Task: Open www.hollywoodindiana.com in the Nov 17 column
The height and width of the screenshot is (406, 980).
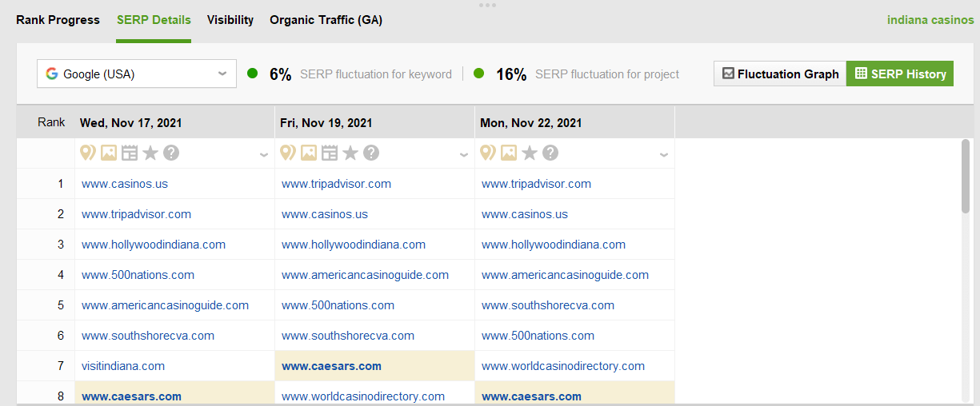Action: tap(154, 245)
